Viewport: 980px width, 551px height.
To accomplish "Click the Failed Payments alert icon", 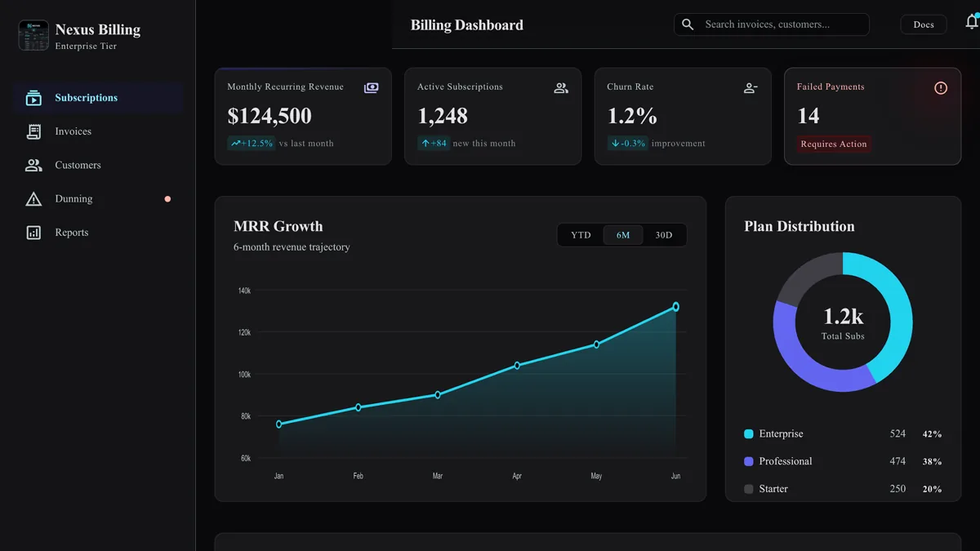I will tap(941, 88).
